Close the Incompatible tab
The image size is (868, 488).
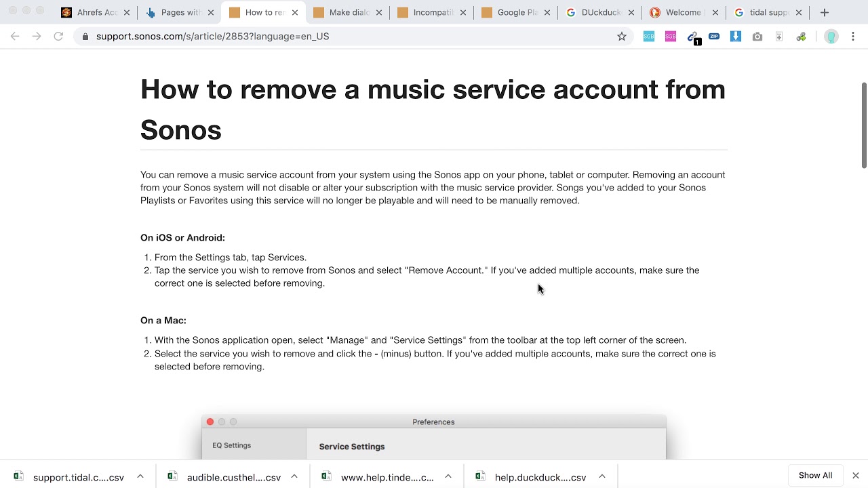point(463,12)
